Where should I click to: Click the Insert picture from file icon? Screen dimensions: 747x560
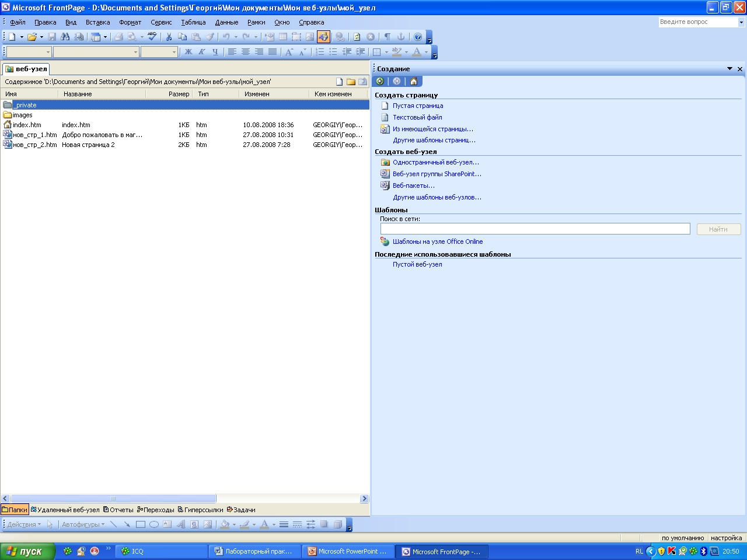tap(310, 37)
